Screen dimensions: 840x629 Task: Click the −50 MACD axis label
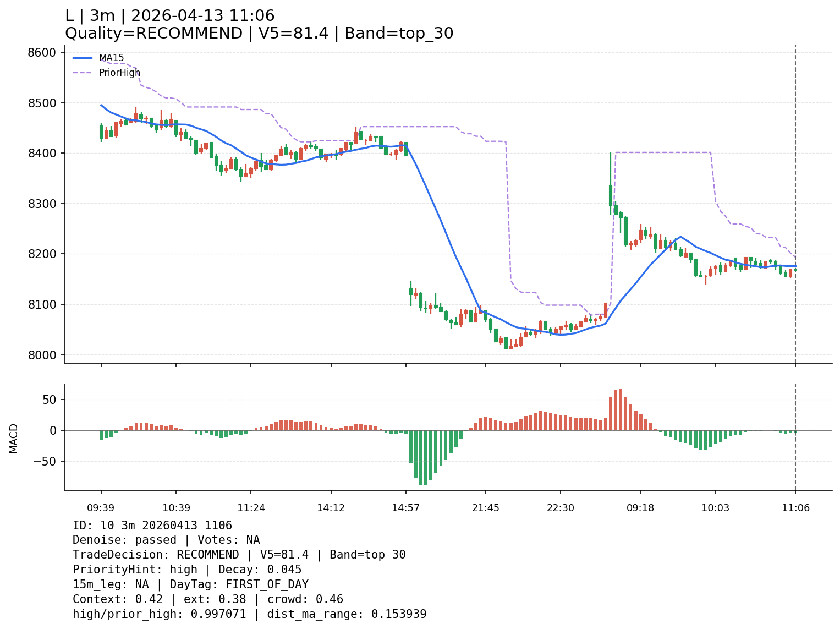point(45,461)
